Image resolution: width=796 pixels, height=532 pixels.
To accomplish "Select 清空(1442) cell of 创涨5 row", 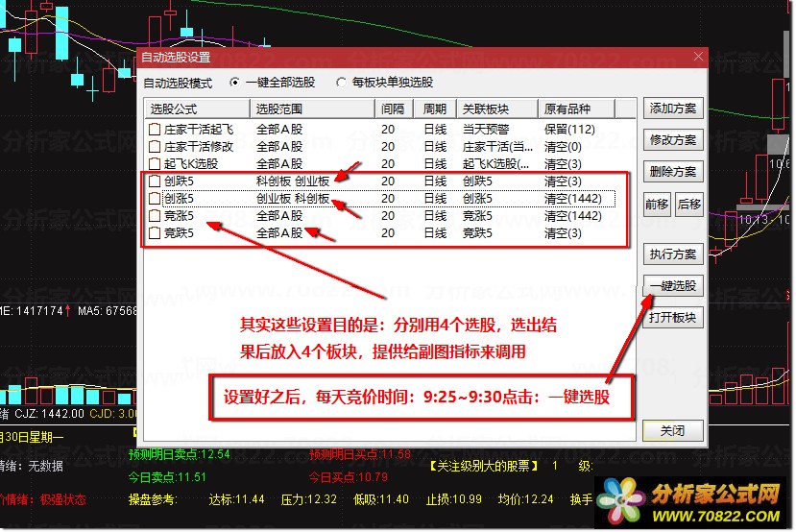I will (572, 199).
